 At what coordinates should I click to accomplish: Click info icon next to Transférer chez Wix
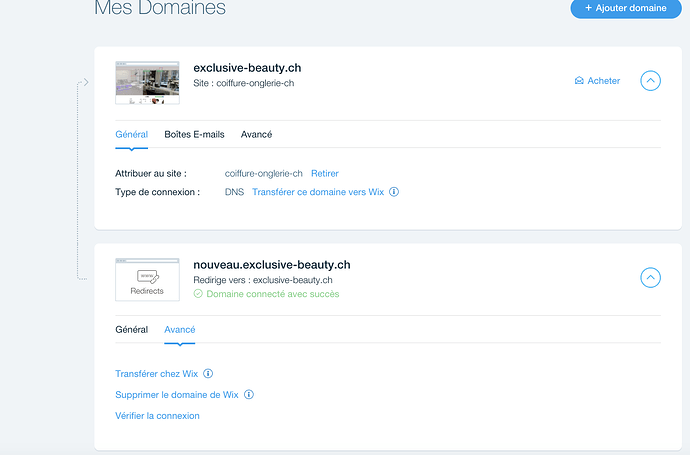coord(208,374)
